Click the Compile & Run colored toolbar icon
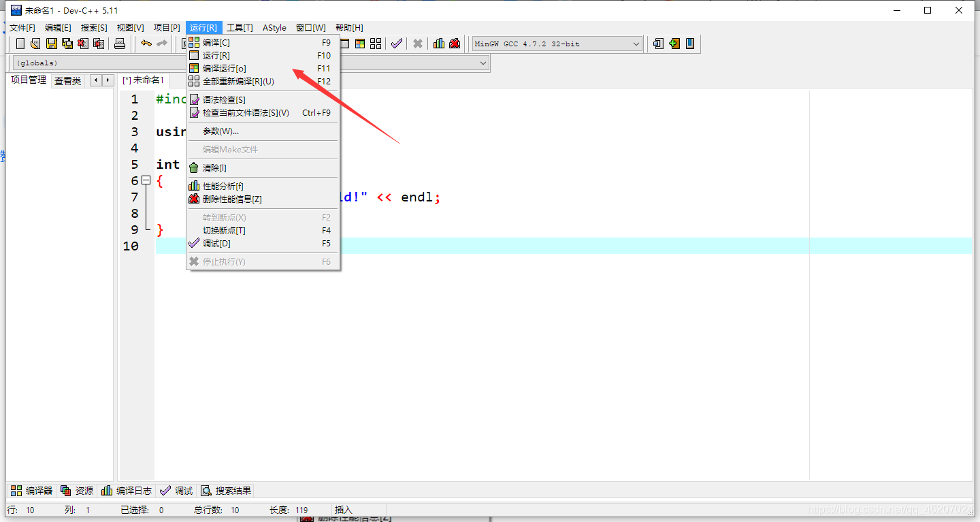This screenshot has width=980, height=522. tap(360, 44)
